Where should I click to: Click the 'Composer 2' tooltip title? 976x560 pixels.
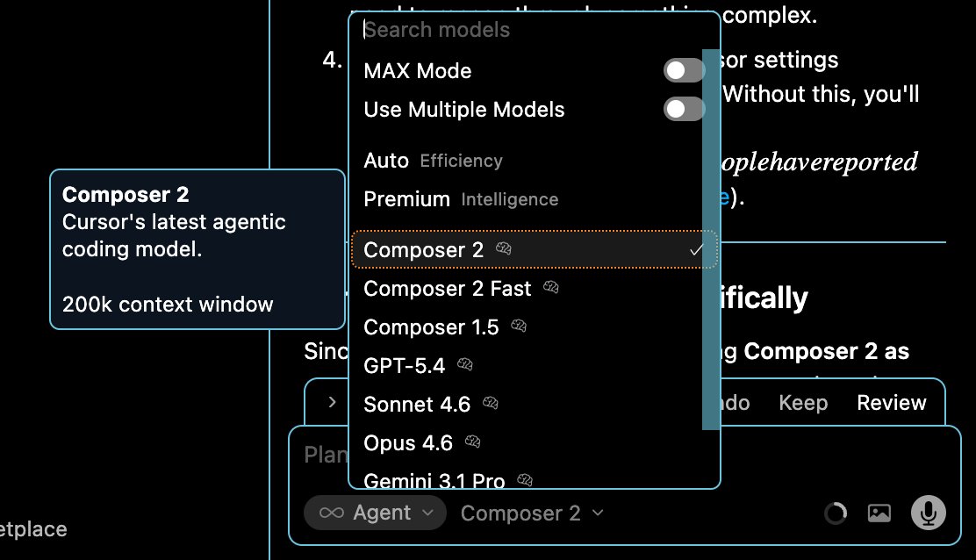pyautogui.click(x=126, y=195)
